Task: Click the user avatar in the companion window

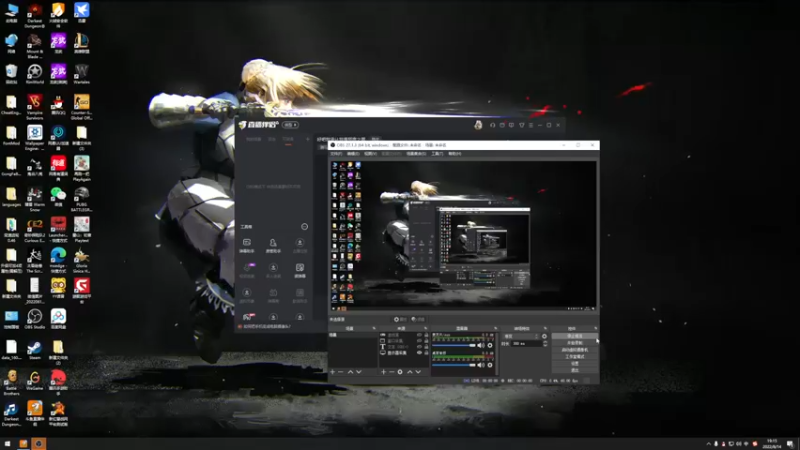Action: 478,125
